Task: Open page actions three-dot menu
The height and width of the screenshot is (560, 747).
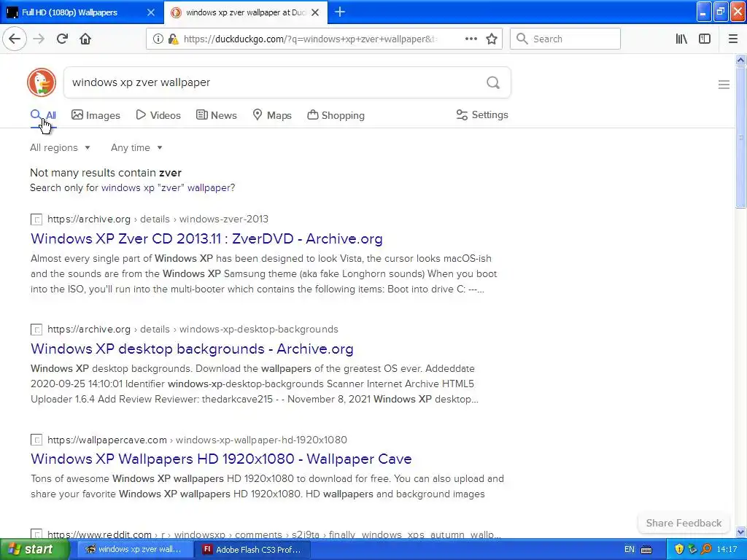Action: pos(471,39)
